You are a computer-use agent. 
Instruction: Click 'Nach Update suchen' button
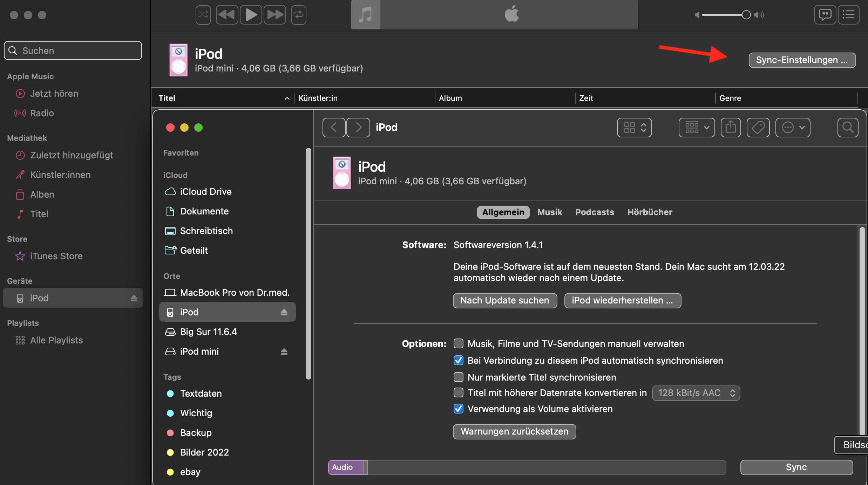[505, 300]
